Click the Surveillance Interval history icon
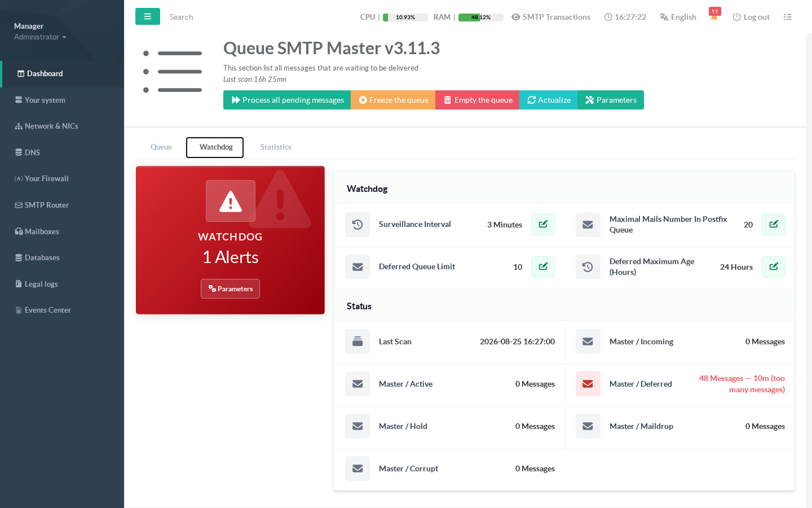The width and height of the screenshot is (812, 508). (358, 225)
